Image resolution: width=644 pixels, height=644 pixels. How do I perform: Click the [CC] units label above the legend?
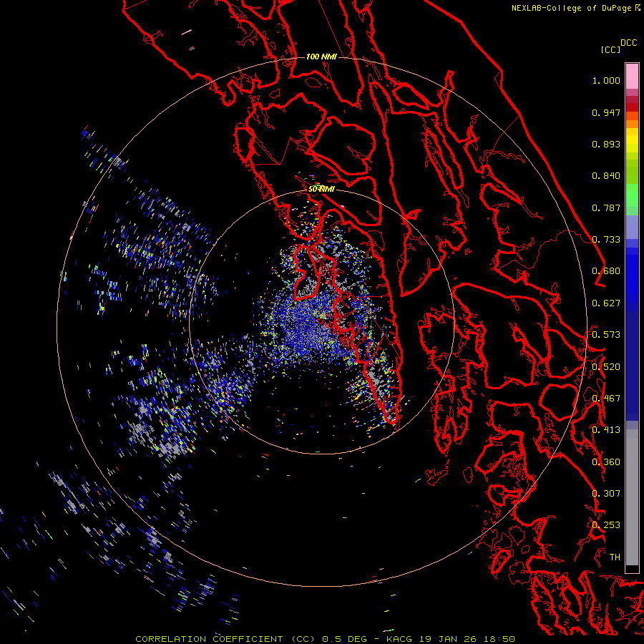610,49
